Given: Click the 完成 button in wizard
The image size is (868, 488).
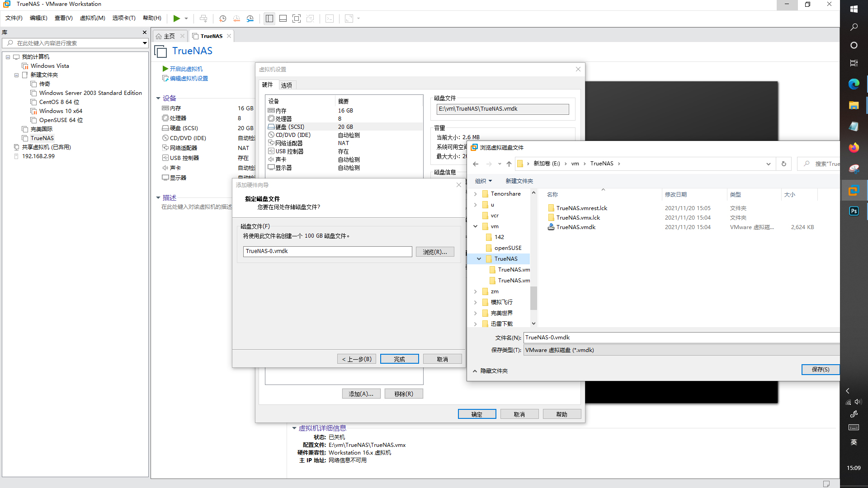Looking at the screenshot, I should point(400,359).
